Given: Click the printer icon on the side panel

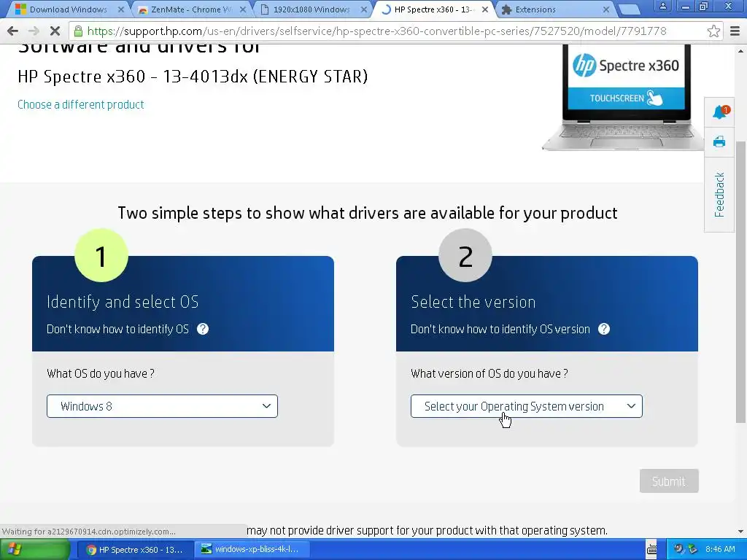Looking at the screenshot, I should 719,142.
